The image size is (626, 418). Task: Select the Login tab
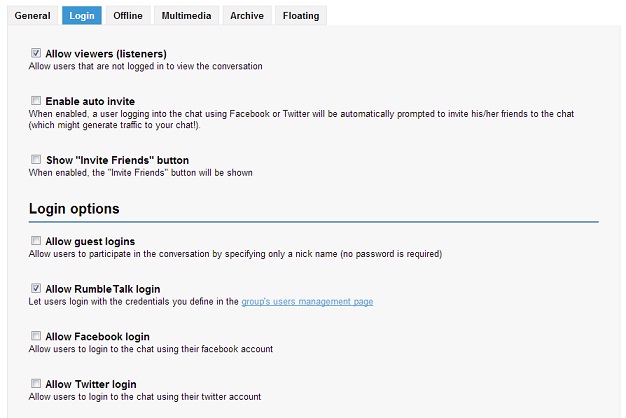[x=81, y=16]
